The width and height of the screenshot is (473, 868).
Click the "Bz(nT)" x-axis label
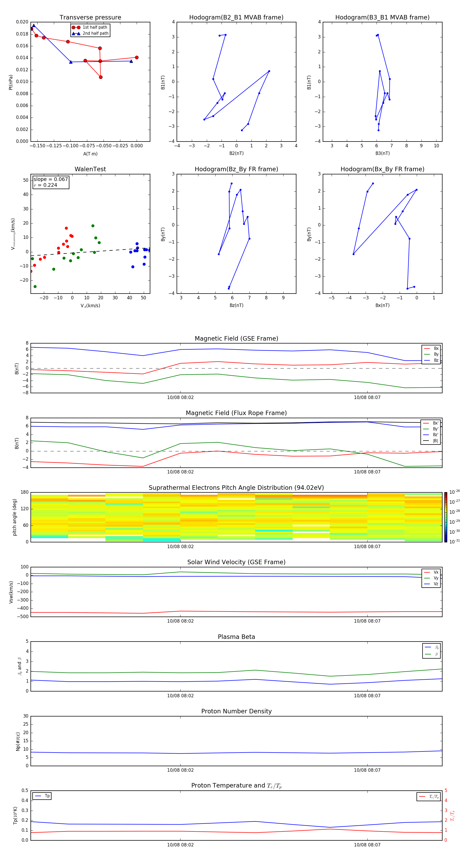(236, 305)
